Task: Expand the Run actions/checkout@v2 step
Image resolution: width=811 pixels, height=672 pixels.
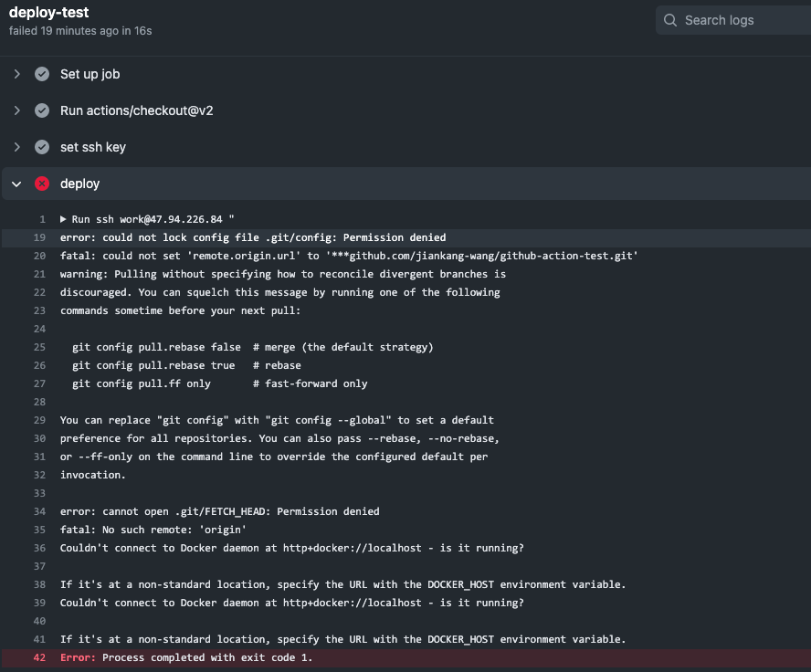Action: 16,110
